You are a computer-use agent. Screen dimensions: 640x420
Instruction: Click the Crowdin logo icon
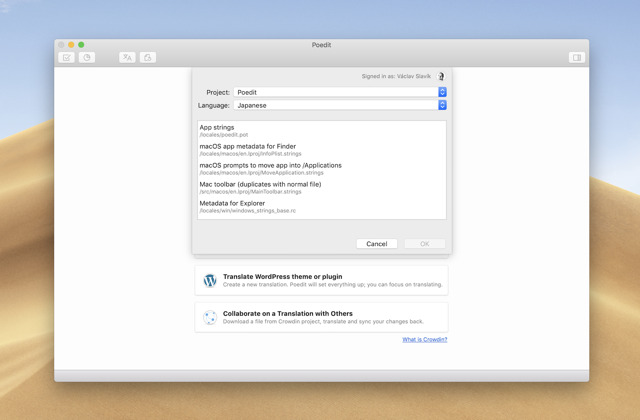point(210,317)
